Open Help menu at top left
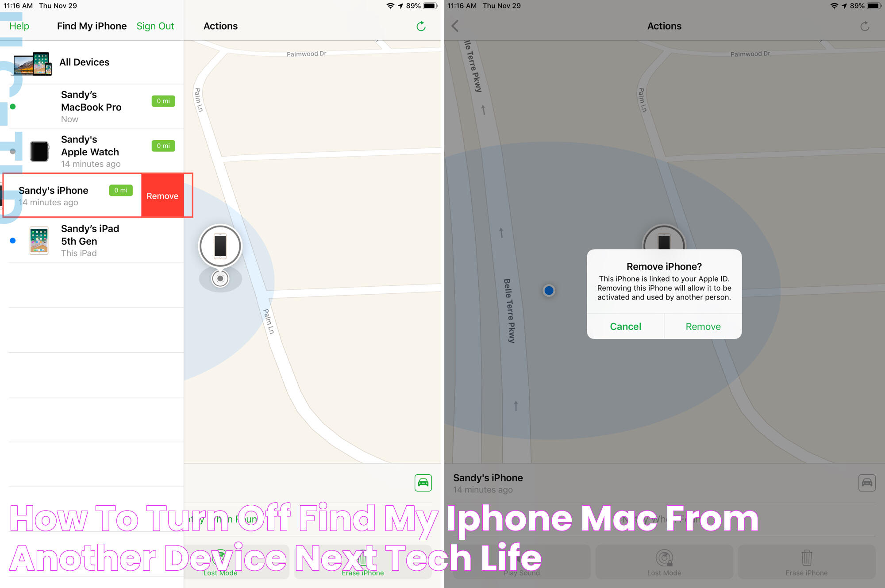 [19, 26]
